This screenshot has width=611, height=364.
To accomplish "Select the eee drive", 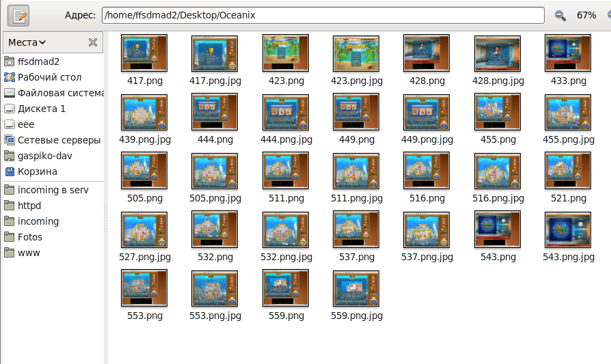I will click(x=19, y=124).
